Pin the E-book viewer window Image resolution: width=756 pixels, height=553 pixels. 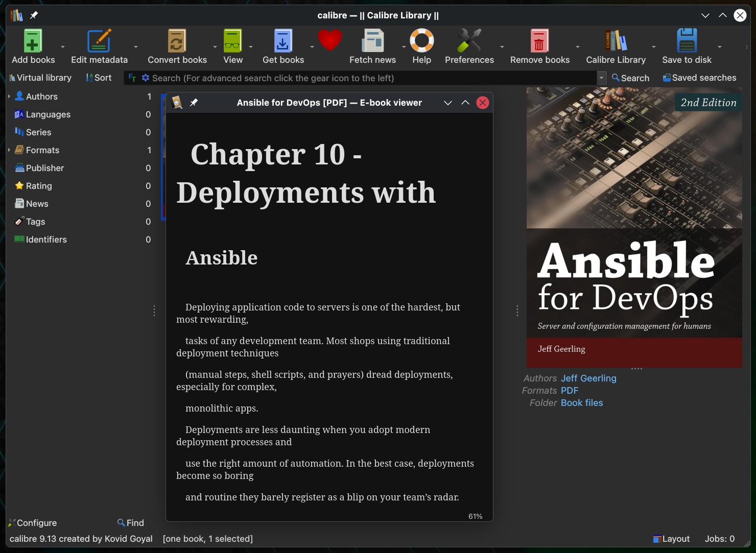coord(194,103)
